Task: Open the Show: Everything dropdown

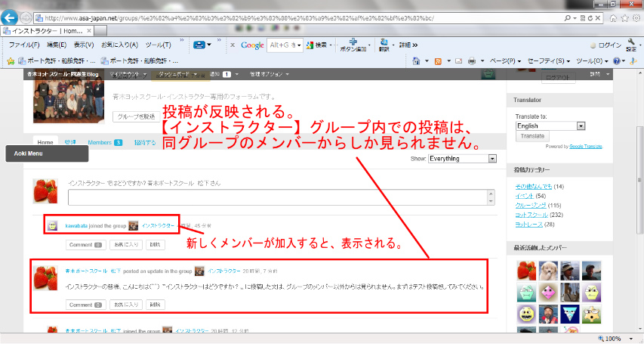Action: pos(462,159)
